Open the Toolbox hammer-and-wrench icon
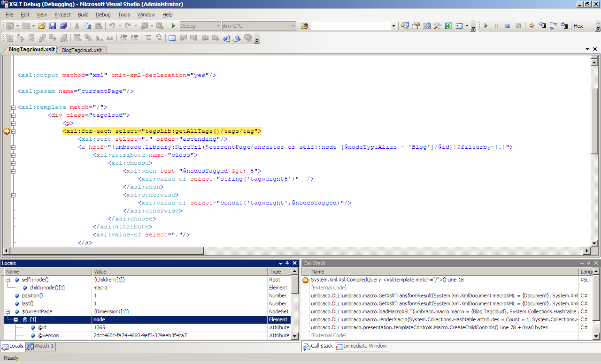Screen dimensions: 601x364 tap(437, 26)
